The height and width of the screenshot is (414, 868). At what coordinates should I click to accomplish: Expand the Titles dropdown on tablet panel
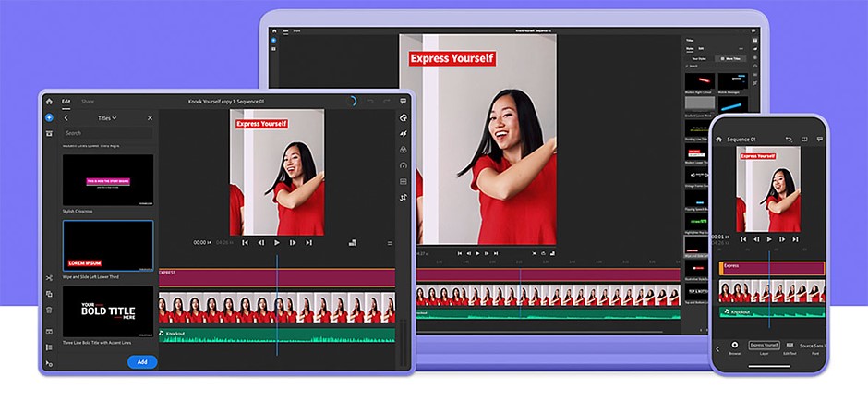[107, 118]
